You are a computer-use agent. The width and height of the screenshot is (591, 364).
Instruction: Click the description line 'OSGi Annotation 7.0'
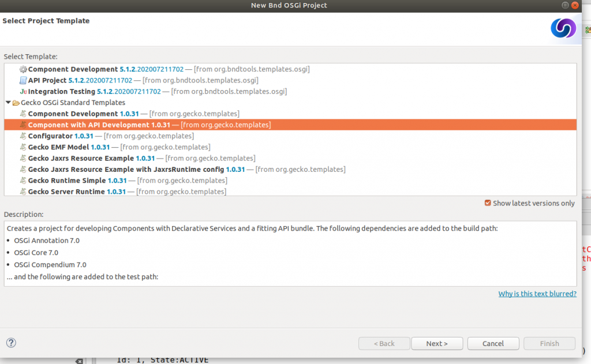pyautogui.click(x=47, y=241)
